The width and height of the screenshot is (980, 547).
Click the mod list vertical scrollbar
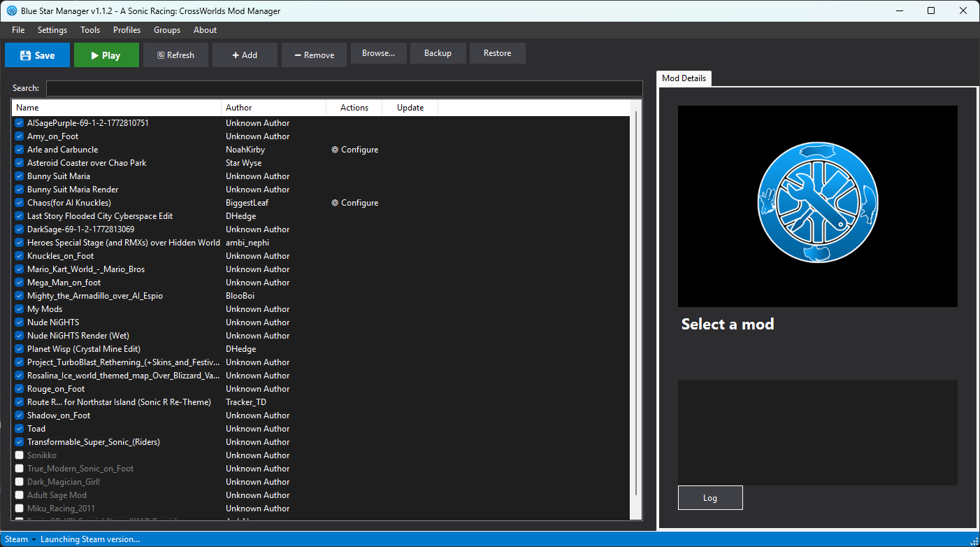[x=635, y=303]
